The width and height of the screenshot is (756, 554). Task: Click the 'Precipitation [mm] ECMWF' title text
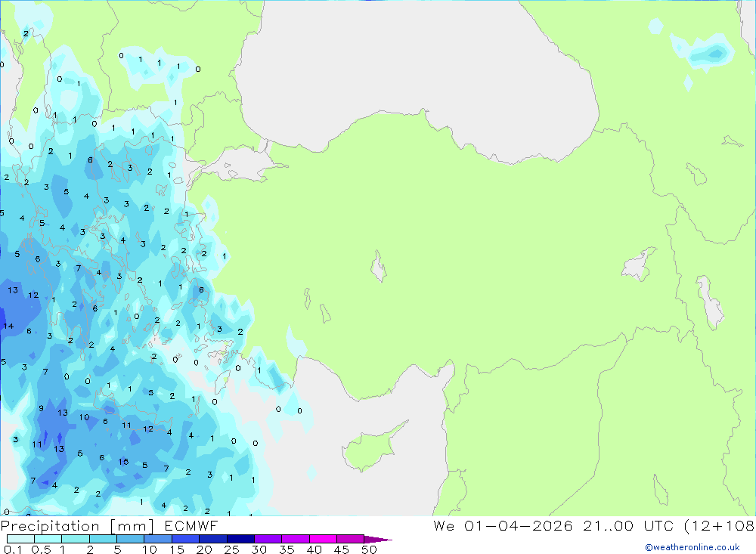click(x=109, y=525)
